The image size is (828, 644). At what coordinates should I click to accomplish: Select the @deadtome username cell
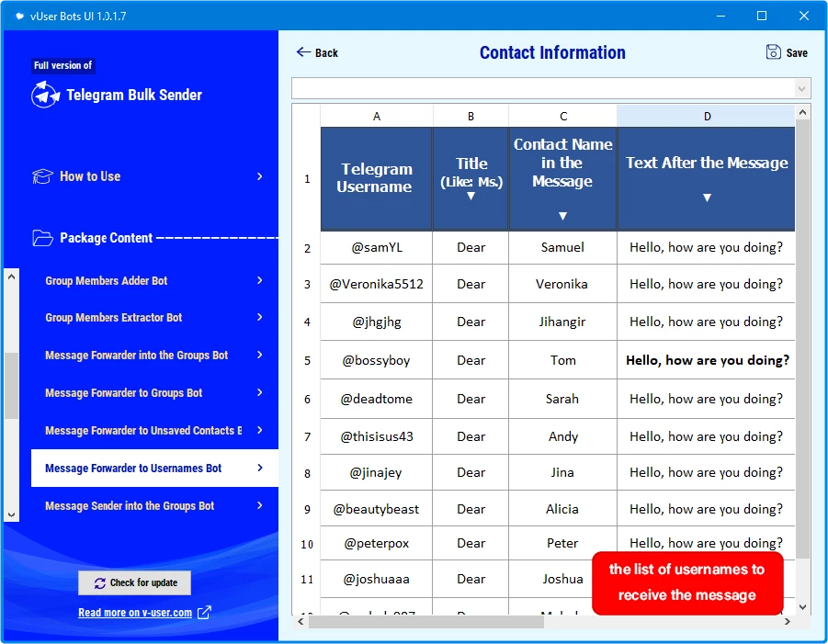point(377,399)
